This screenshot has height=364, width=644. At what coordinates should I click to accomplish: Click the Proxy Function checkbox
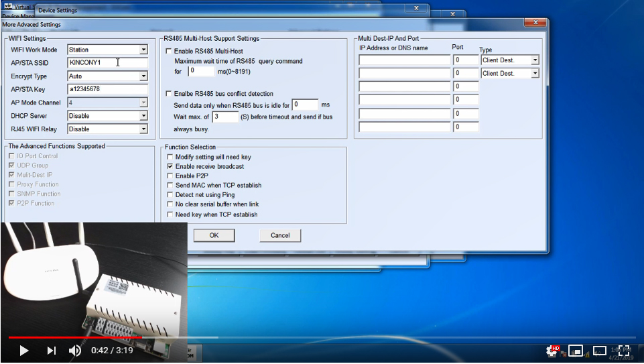click(11, 184)
